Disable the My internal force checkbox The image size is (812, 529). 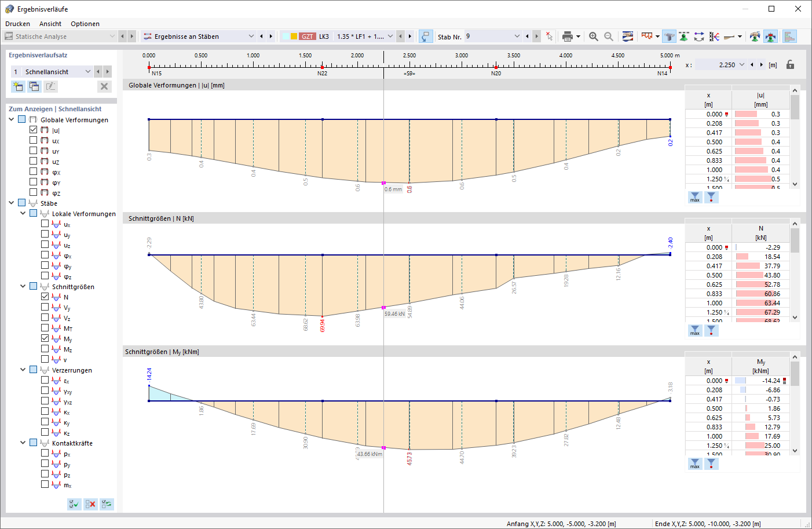tap(45, 338)
